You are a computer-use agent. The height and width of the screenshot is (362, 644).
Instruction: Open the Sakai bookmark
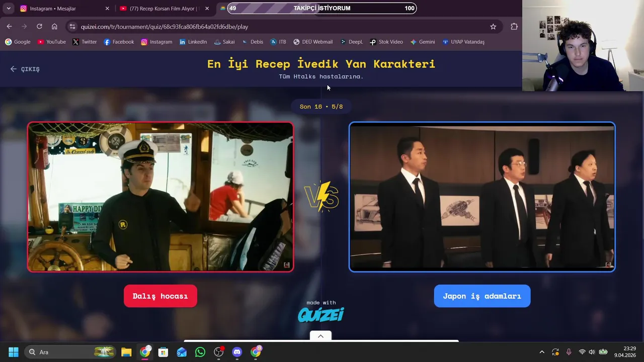[224, 42]
